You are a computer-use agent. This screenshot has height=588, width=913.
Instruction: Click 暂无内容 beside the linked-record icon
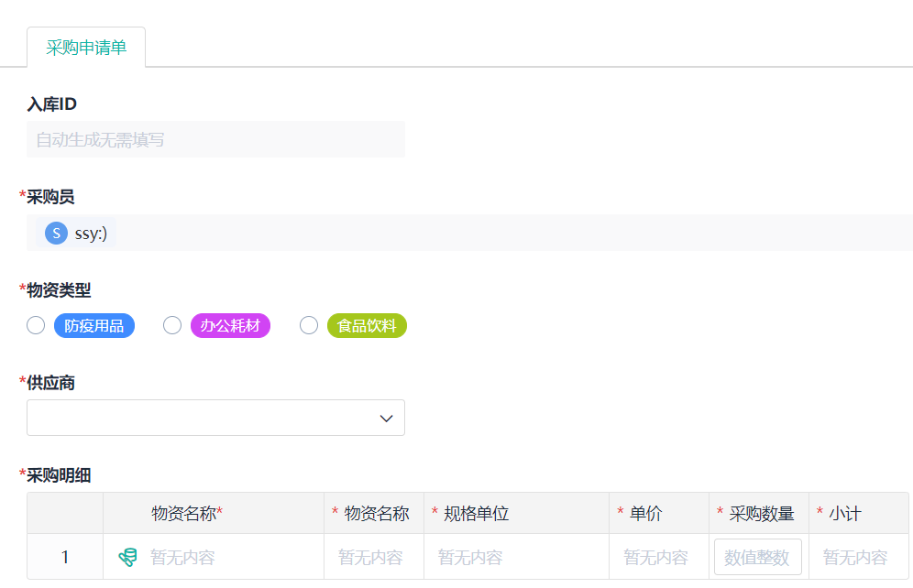[182, 557]
